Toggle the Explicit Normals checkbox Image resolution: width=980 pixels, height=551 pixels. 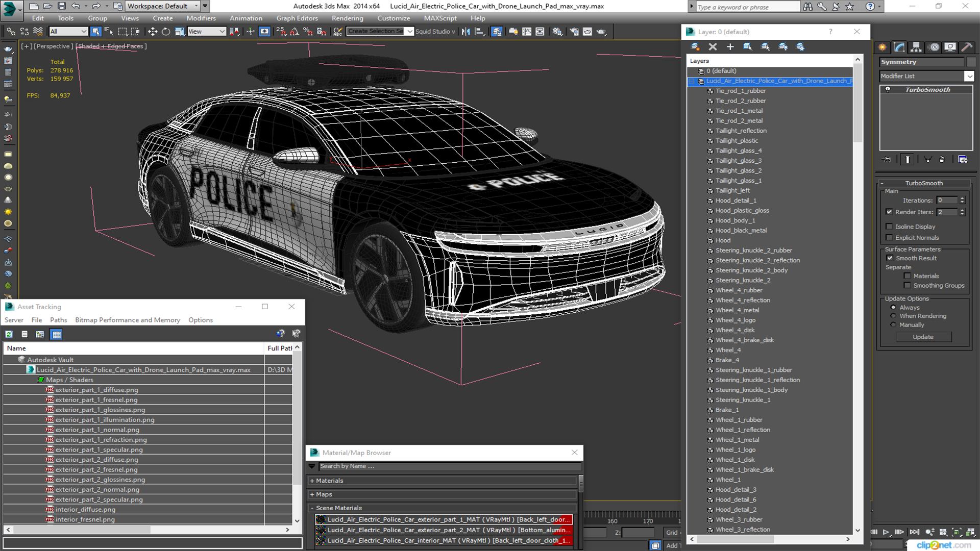coord(889,238)
